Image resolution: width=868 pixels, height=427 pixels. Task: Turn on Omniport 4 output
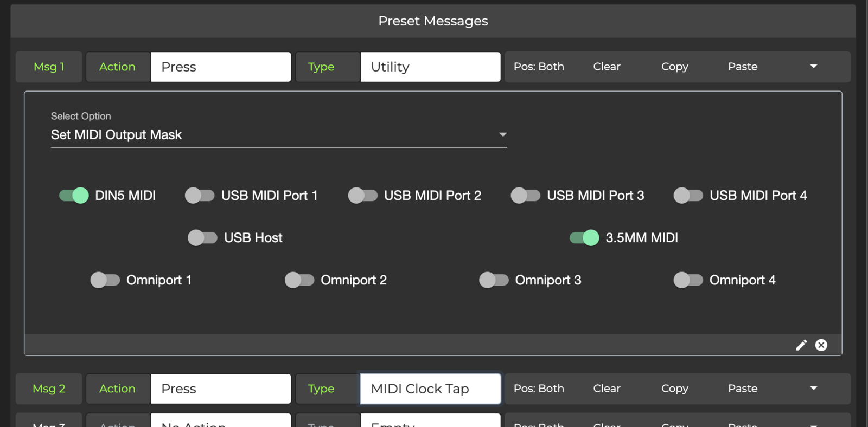click(688, 280)
